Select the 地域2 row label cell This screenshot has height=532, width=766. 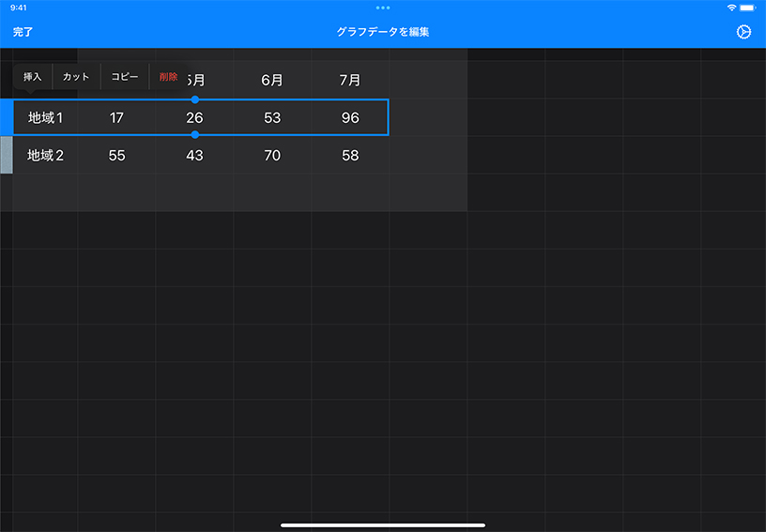(x=45, y=156)
